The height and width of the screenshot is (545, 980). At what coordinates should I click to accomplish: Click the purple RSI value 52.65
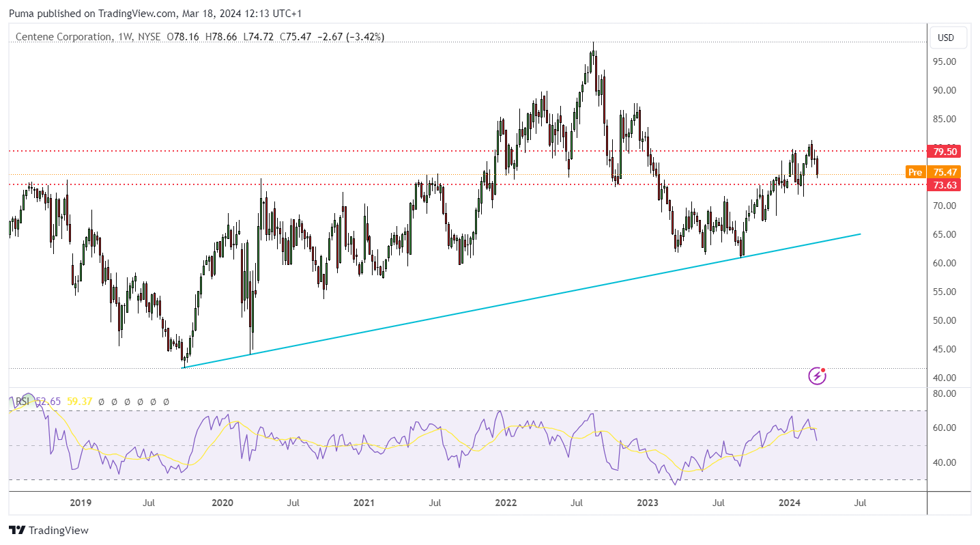(48, 402)
